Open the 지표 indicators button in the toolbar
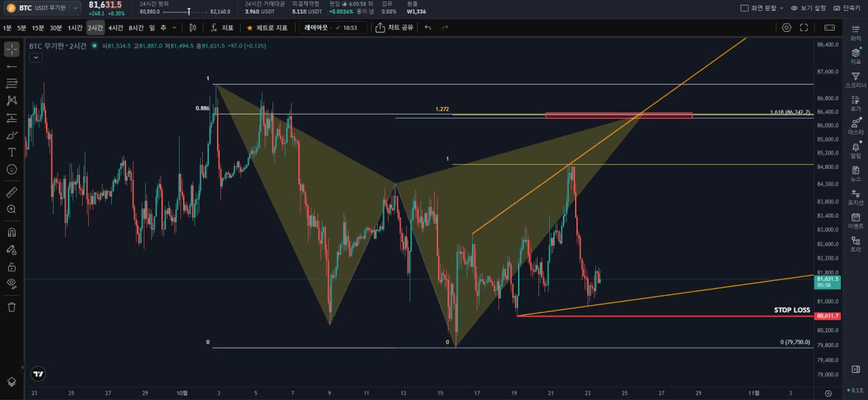Viewport: 868px width, 400px height. (x=222, y=28)
